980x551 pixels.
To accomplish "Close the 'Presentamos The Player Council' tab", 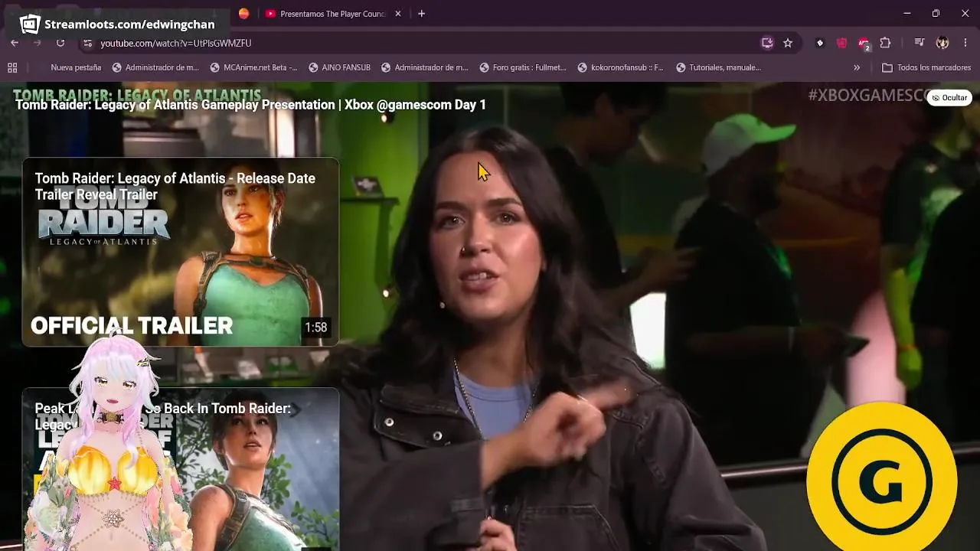I will pyautogui.click(x=398, y=14).
